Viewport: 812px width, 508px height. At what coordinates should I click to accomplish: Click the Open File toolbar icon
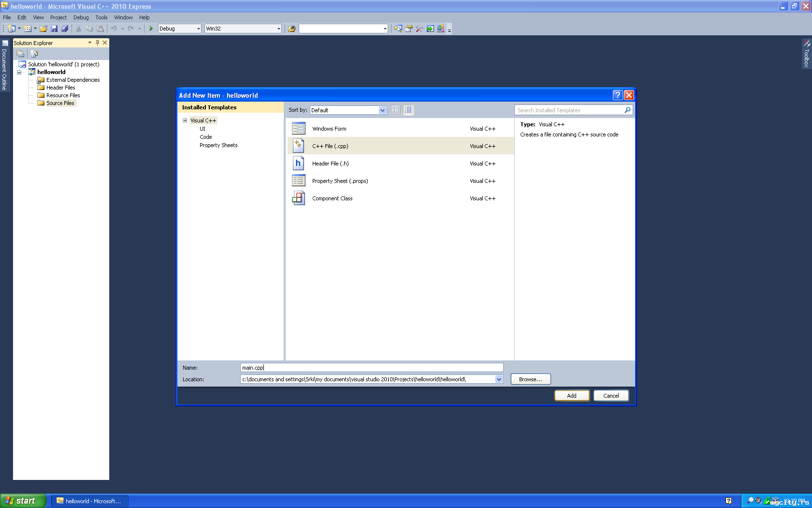click(x=43, y=29)
